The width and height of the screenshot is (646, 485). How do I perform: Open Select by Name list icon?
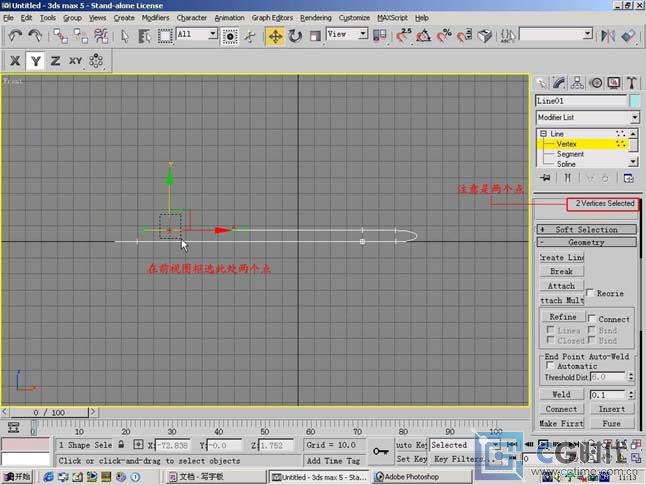[144, 36]
